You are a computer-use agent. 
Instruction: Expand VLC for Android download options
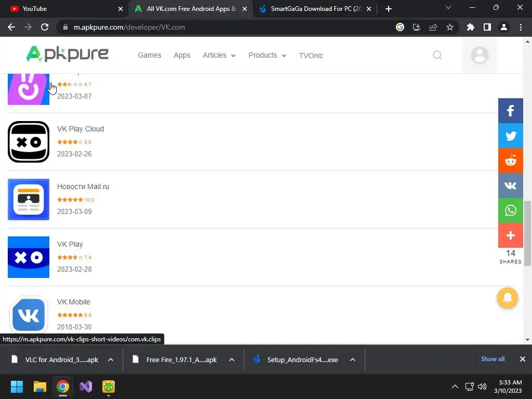coord(111,360)
